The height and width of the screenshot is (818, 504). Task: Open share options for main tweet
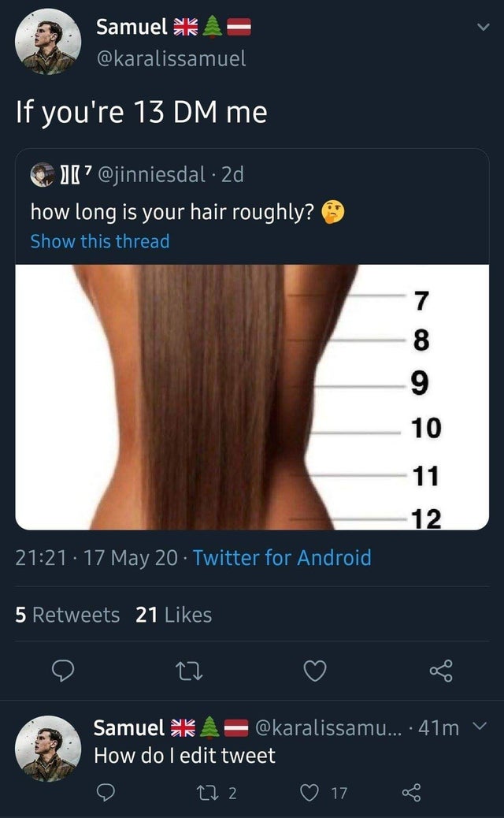pos(441,671)
